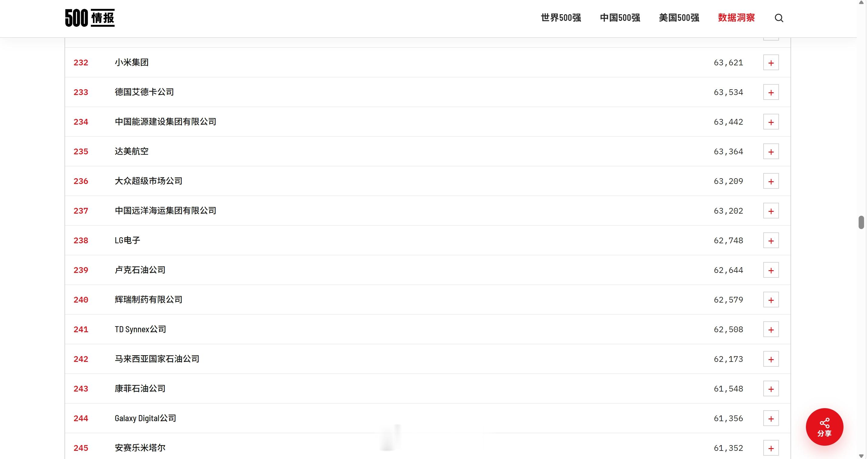This screenshot has width=868, height=459.
Task: Click rank number 242
Action: click(81, 359)
